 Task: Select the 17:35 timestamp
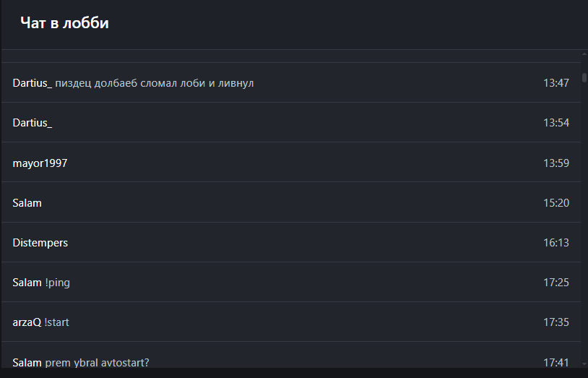(x=556, y=322)
